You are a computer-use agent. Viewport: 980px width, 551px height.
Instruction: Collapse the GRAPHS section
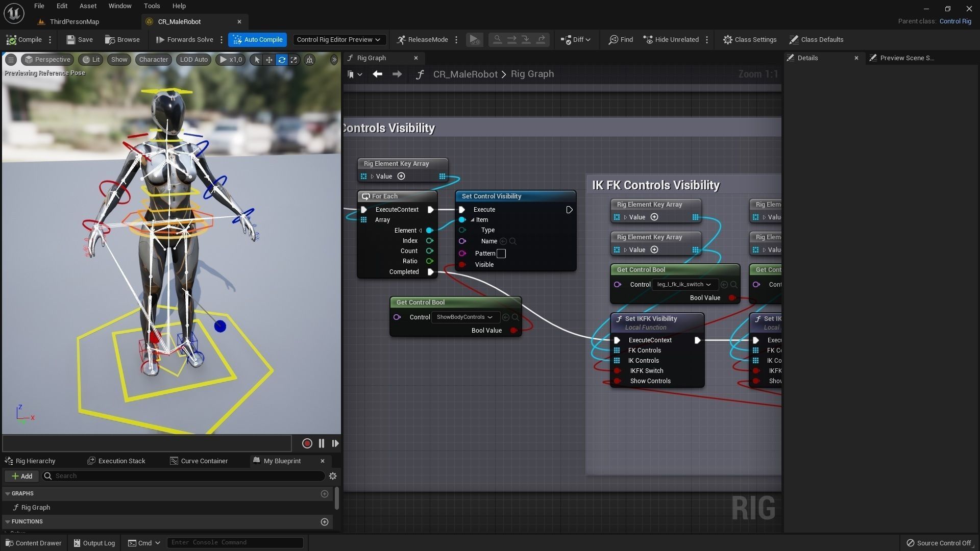(x=8, y=494)
